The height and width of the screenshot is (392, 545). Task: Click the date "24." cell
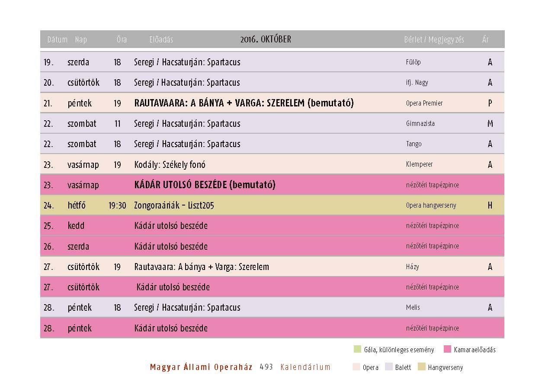click(x=48, y=206)
